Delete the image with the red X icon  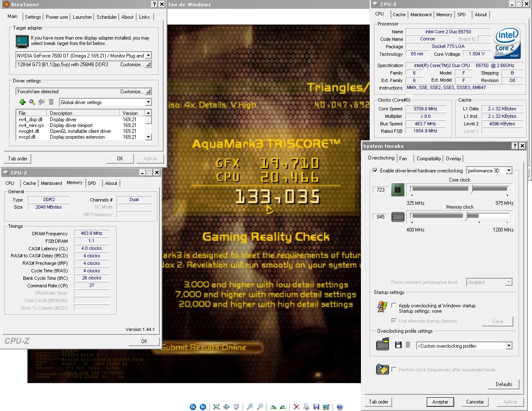[296, 407]
